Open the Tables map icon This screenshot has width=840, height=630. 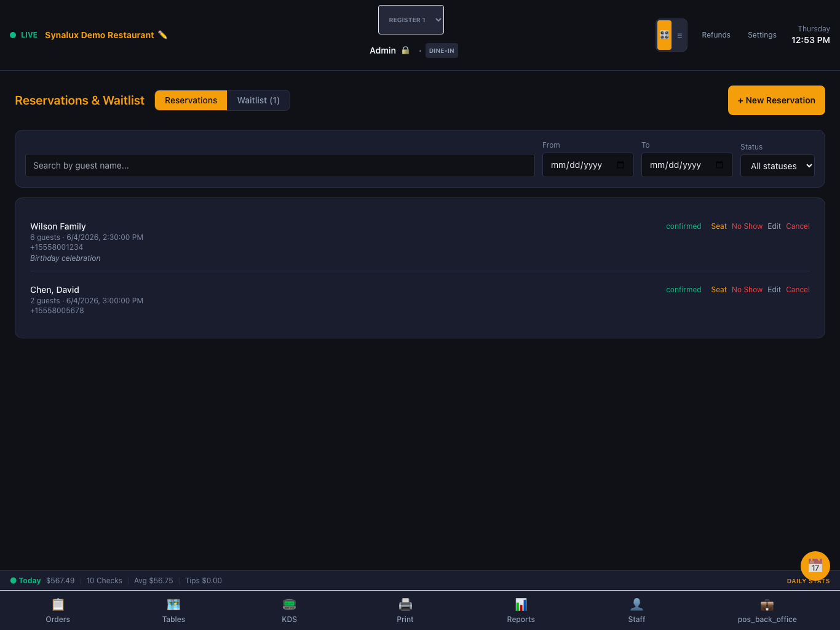pos(173,604)
